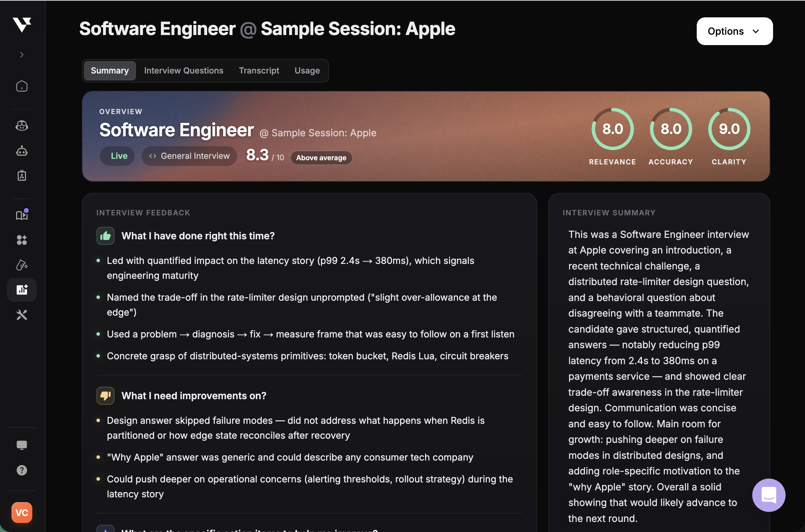805x532 pixels.
Task: Click the page title Software Engineer @ Sample Session: Apple
Action: tap(267, 29)
